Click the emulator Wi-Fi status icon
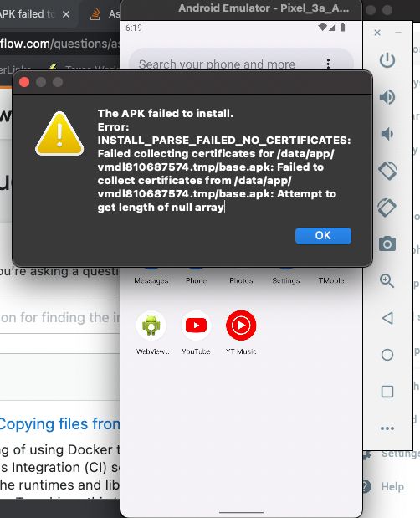The width and height of the screenshot is (420, 518). click(x=322, y=28)
